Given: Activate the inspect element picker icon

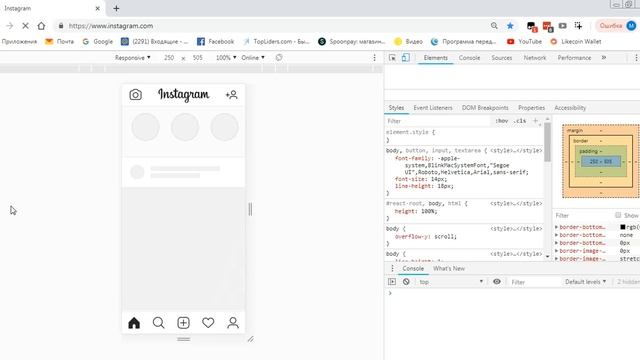Looking at the screenshot, I should click(x=392, y=58).
